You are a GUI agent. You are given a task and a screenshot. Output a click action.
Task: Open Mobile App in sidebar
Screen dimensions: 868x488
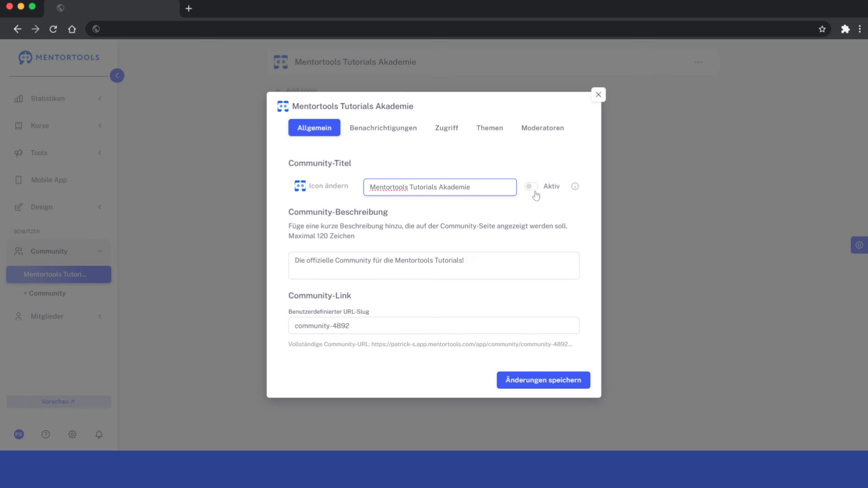pyautogui.click(x=49, y=180)
